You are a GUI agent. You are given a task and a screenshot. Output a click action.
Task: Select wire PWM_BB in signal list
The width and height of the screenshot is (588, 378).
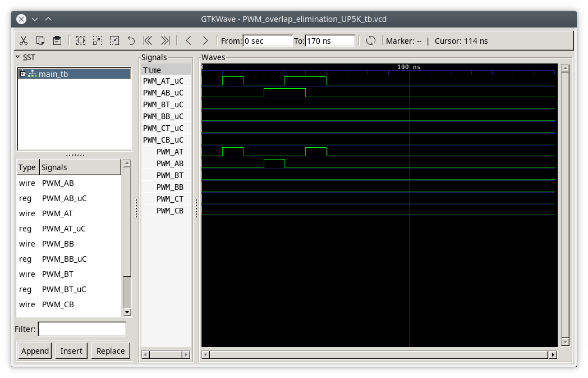point(70,244)
